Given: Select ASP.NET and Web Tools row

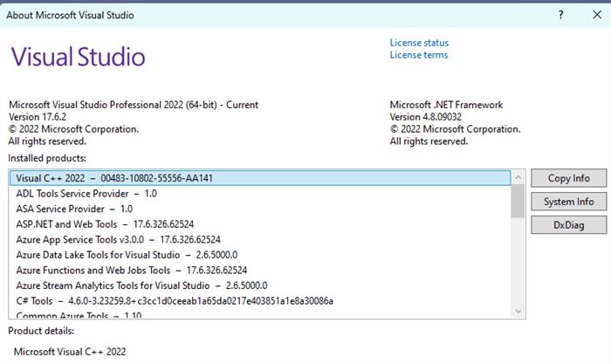Looking at the screenshot, I should point(260,224).
